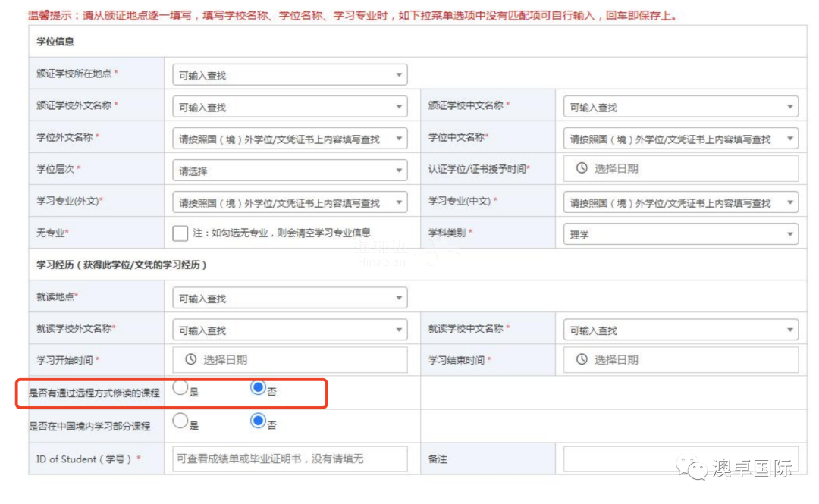The image size is (819, 504).
Task: Expand the 学位外文名称 combo box
Action: (x=290, y=139)
